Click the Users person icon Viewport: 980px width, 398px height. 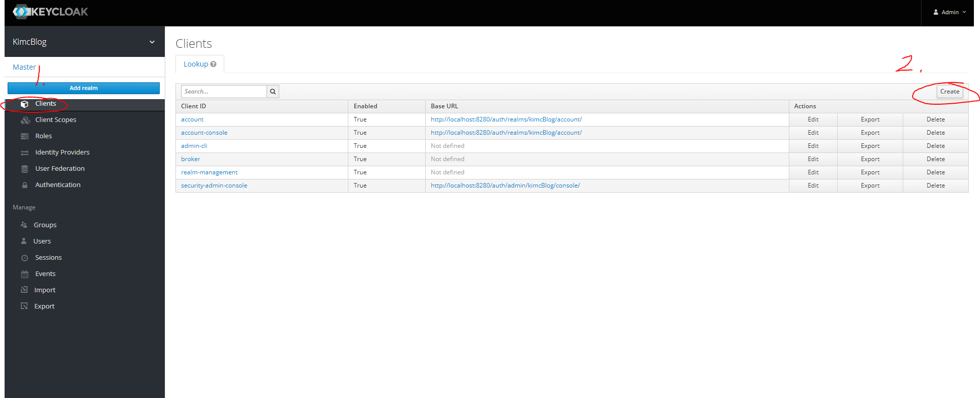pos(23,241)
